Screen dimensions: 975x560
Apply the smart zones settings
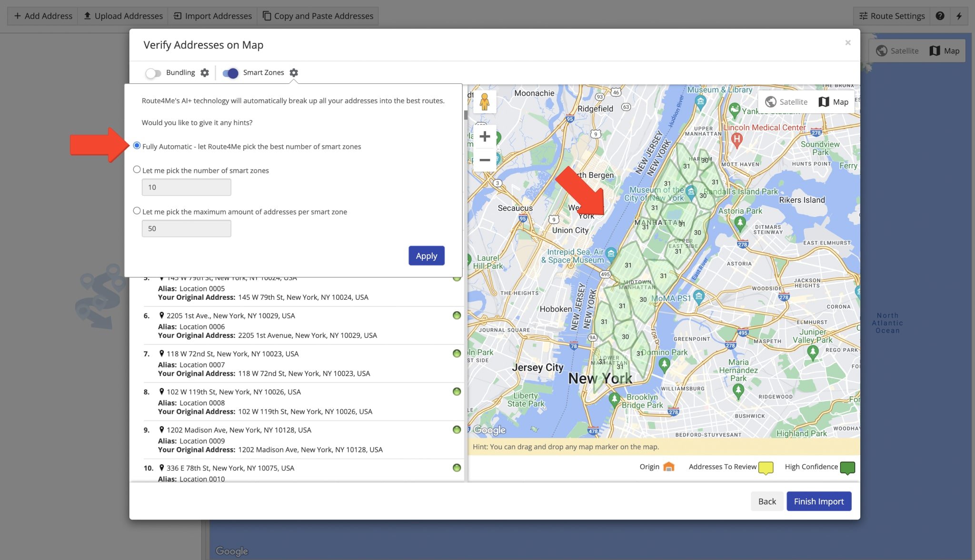coord(427,255)
